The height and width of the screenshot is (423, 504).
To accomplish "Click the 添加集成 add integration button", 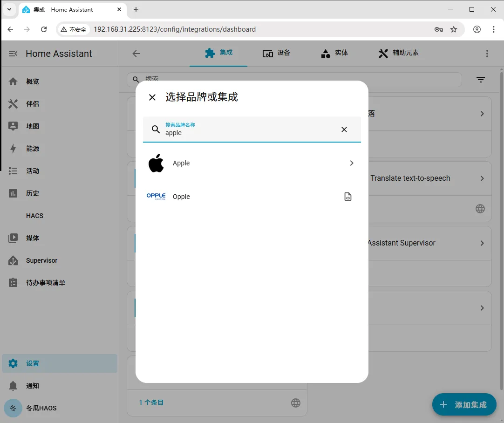I will pos(464,405).
